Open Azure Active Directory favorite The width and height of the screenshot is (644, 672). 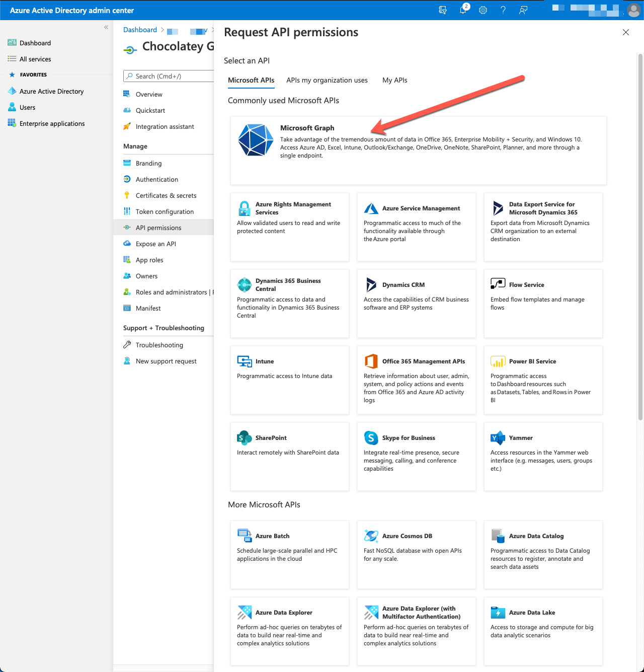pos(46,91)
